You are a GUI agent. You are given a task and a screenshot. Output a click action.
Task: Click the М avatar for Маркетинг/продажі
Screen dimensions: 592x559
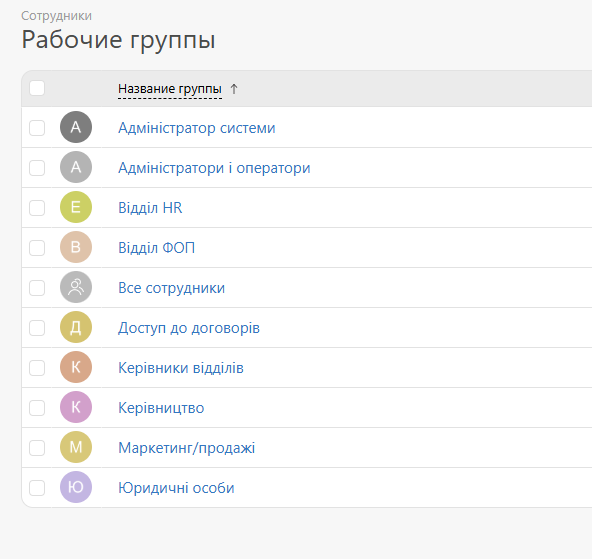tap(76, 447)
